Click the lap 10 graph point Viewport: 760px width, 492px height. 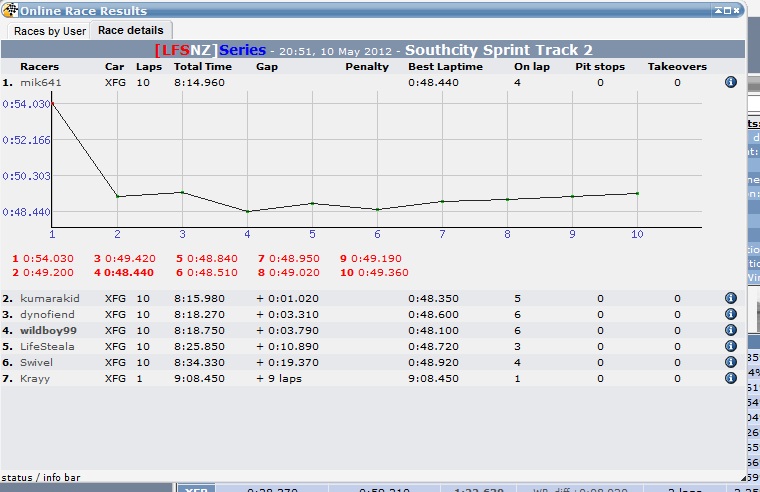point(637,193)
